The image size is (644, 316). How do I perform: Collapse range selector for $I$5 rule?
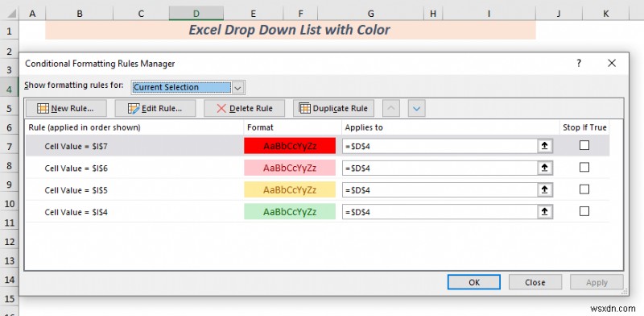(545, 189)
